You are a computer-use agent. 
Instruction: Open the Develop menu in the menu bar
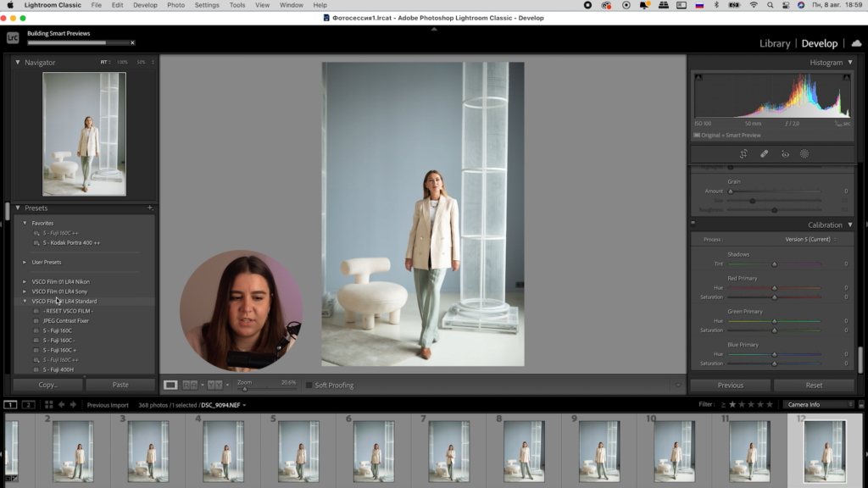pyautogui.click(x=145, y=5)
